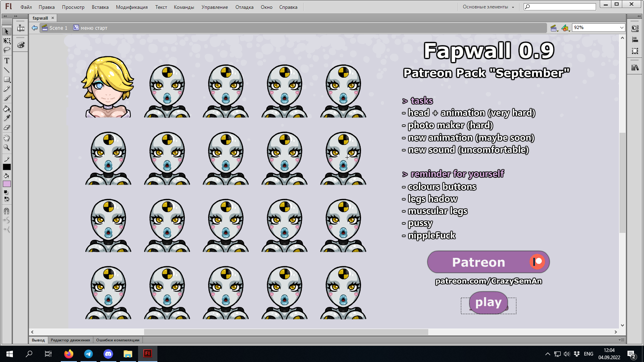Open the Align panel icon
644x362 pixels.
point(635,40)
